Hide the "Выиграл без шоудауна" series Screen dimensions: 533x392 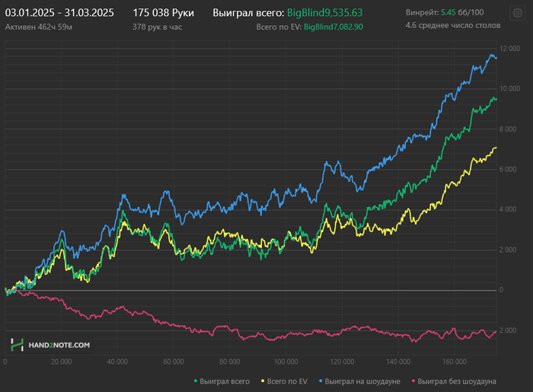click(458, 381)
